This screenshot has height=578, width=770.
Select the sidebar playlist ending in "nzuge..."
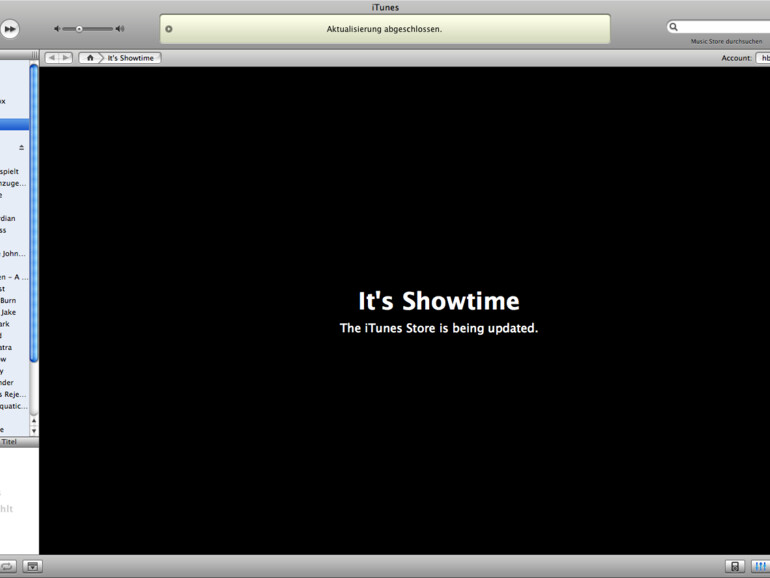pos(13,183)
